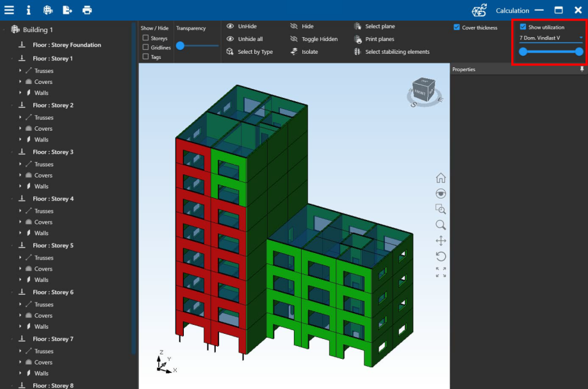Expand Covers under Storey 1
The width and height of the screenshot is (588, 389).
tap(20, 81)
